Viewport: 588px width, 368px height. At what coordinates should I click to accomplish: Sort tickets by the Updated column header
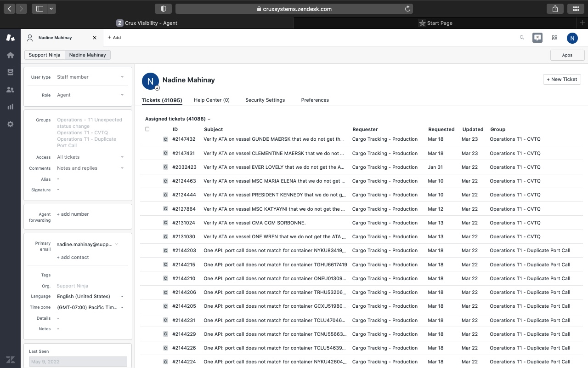(473, 130)
